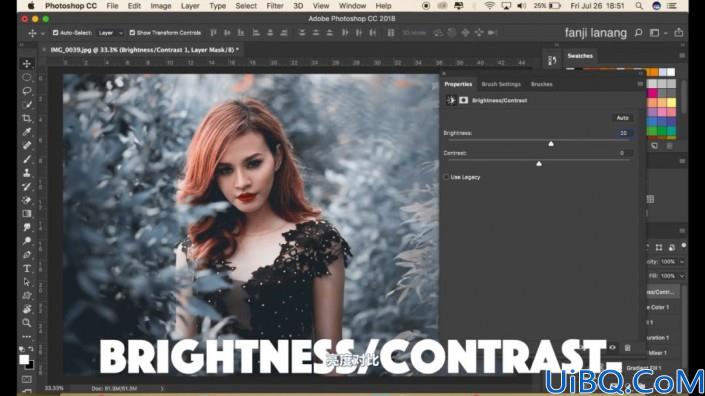Screen dimensions: 705x396
Task: Open the Auto-Select Layer dropdown
Action: coord(110,33)
